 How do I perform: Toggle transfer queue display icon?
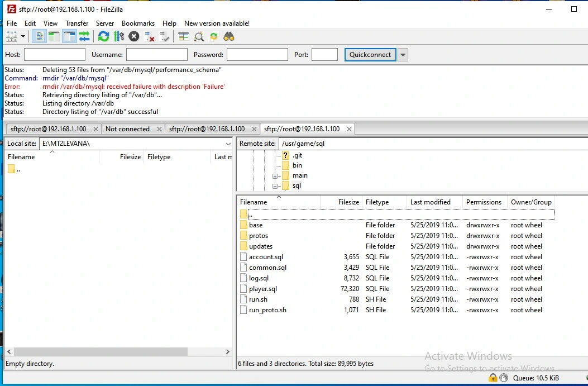[84, 37]
